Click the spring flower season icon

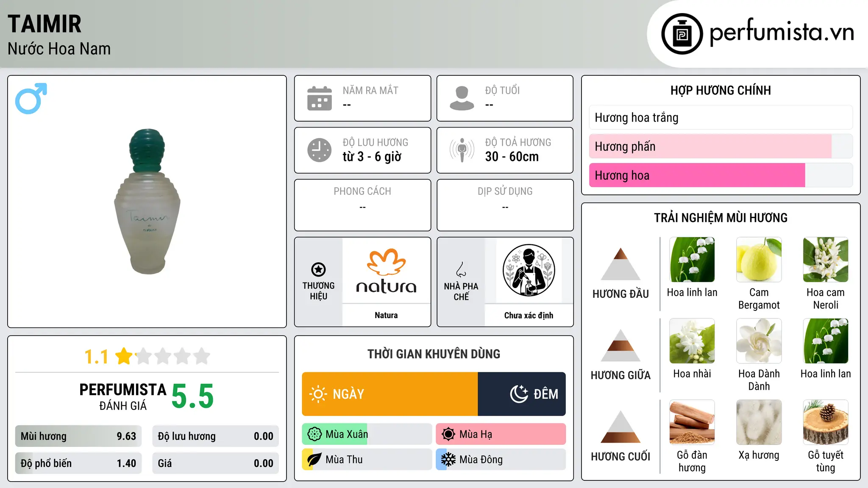(x=314, y=434)
